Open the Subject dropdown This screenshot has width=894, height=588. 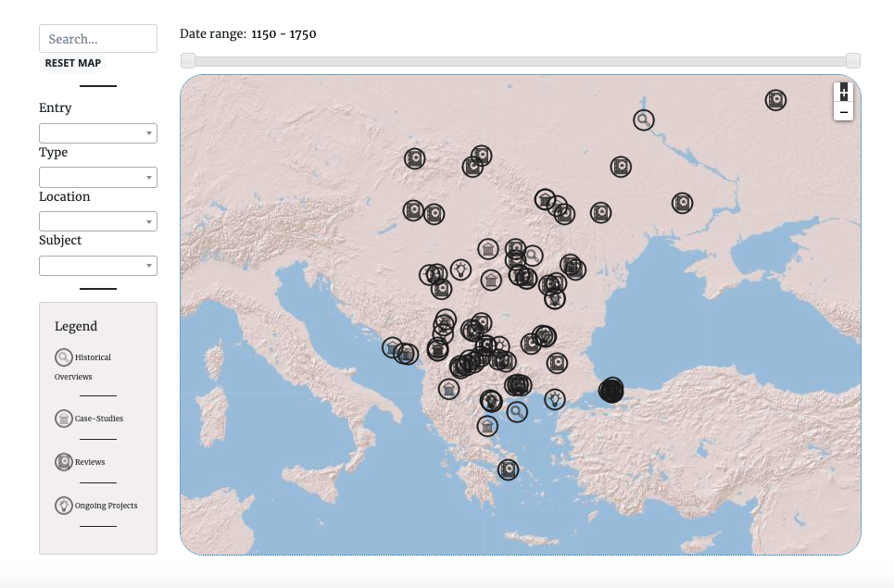(x=98, y=267)
